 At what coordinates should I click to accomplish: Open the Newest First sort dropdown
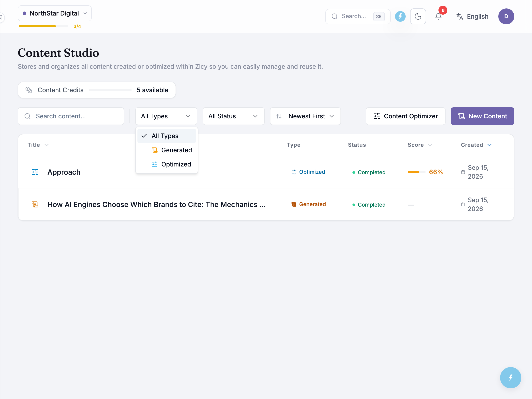click(x=305, y=116)
